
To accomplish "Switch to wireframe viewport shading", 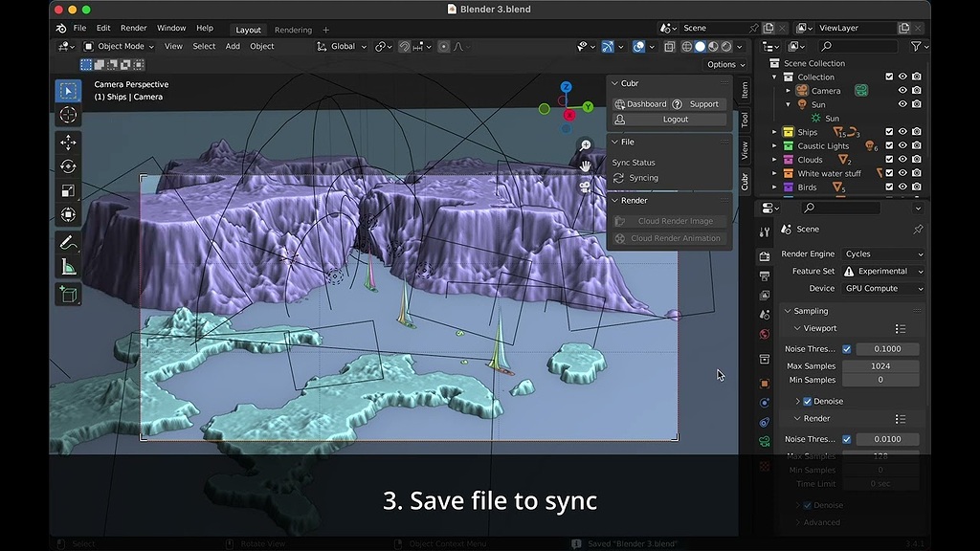I will pyautogui.click(x=687, y=47).
